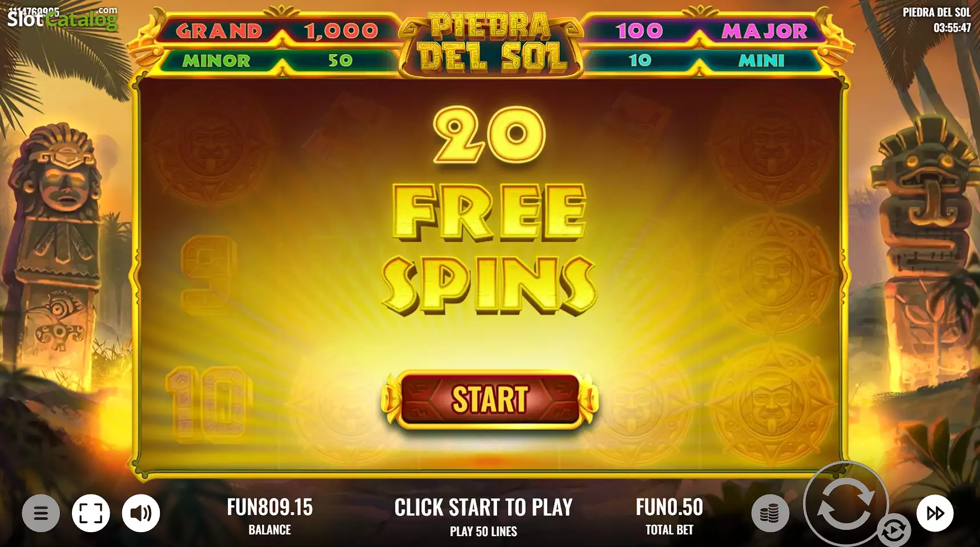Screen dimensions: 980x547
Task: Click the START button
Action: tap(490, 399)
